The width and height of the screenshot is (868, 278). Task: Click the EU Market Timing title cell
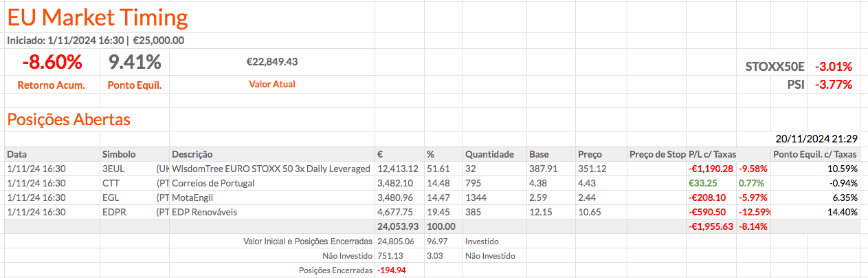98,18
